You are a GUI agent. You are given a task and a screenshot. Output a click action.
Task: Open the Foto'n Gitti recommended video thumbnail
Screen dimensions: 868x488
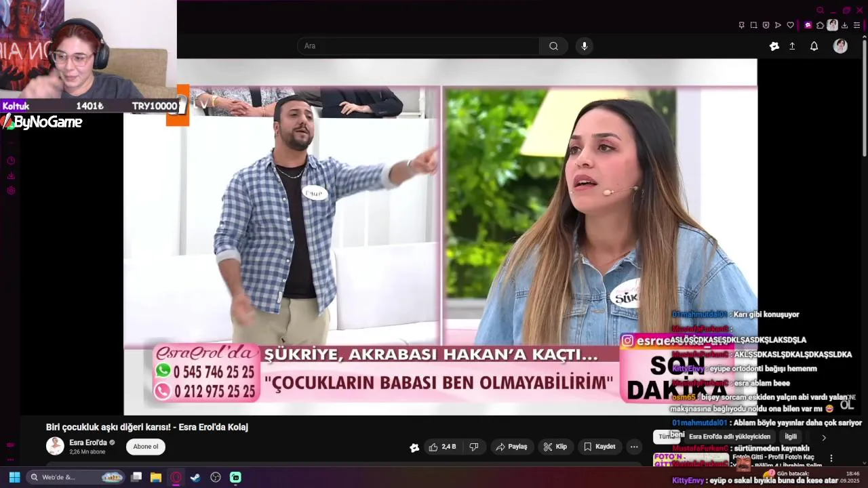pos(691,460)
